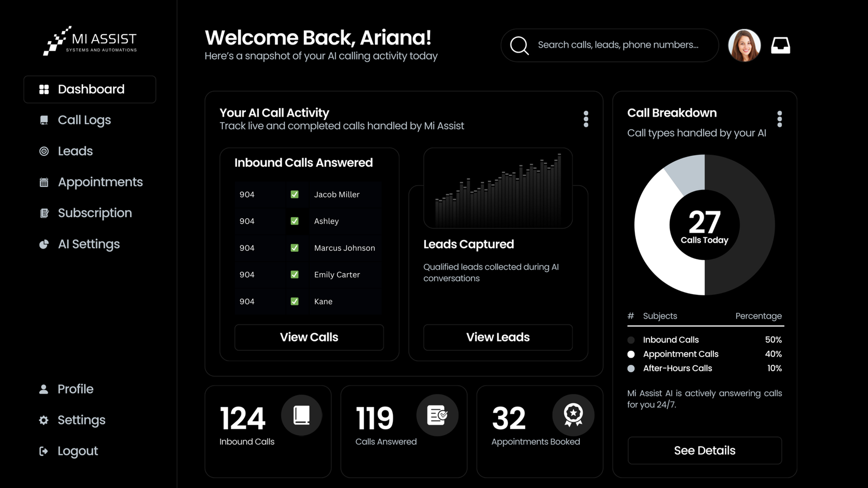
Task: Click the MI Assist logo
Action: click(90, 41)
